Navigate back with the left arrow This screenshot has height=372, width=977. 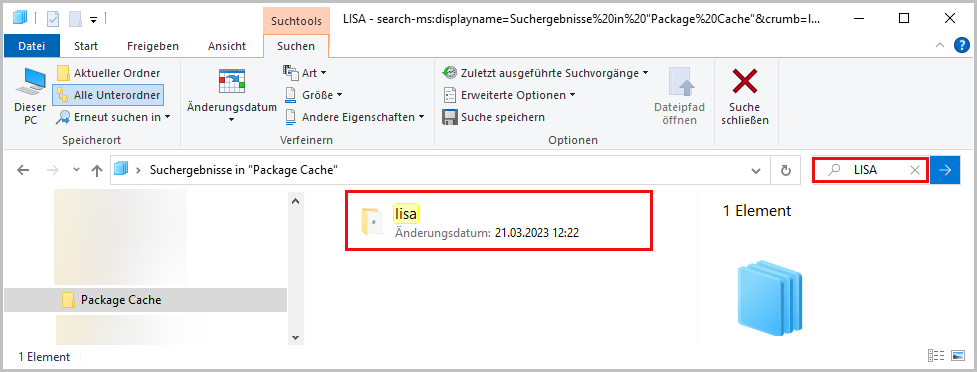23,170
